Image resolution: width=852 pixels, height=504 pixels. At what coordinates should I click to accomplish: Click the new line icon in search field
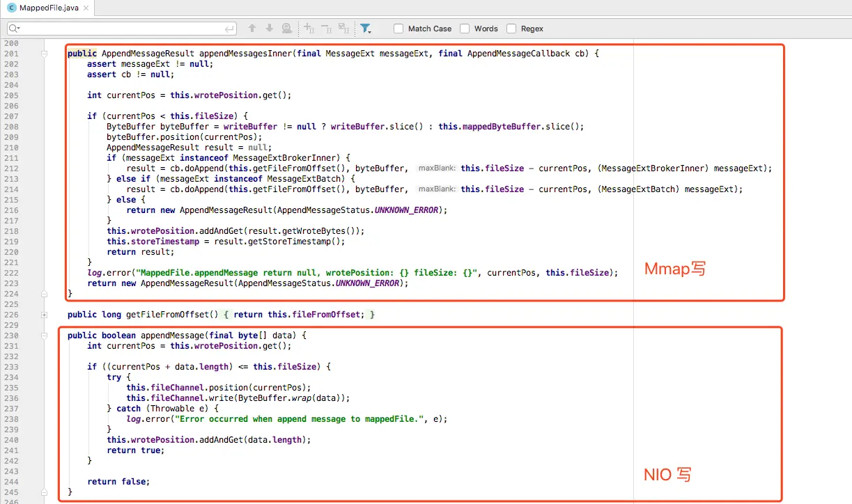pos(230,29)
